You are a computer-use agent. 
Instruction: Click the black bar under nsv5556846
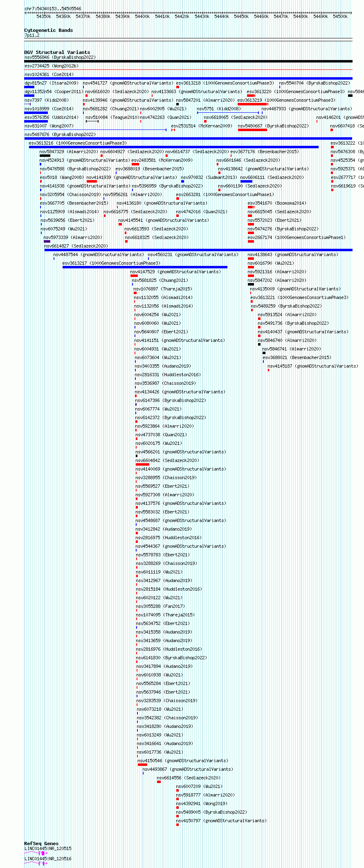188,61
